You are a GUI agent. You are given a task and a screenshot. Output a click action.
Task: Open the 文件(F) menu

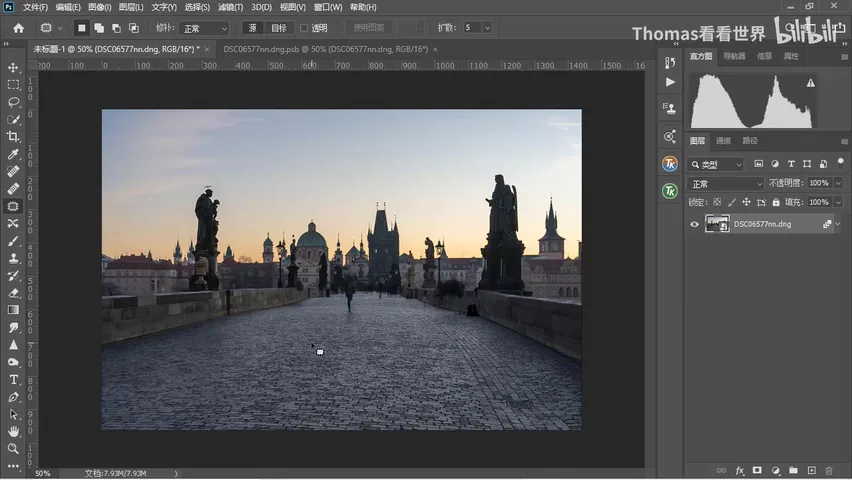(35, 7)
